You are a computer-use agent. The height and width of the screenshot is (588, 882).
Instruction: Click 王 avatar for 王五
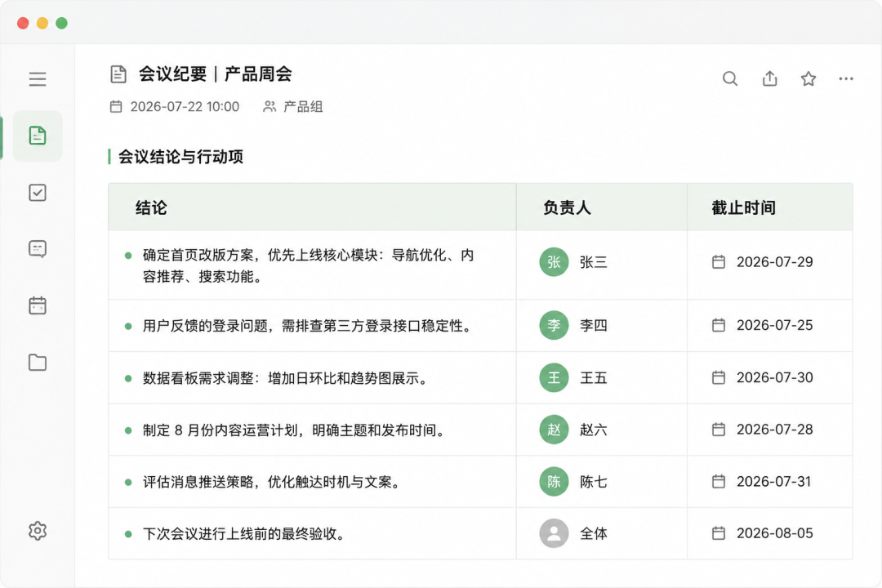(554, 377)
